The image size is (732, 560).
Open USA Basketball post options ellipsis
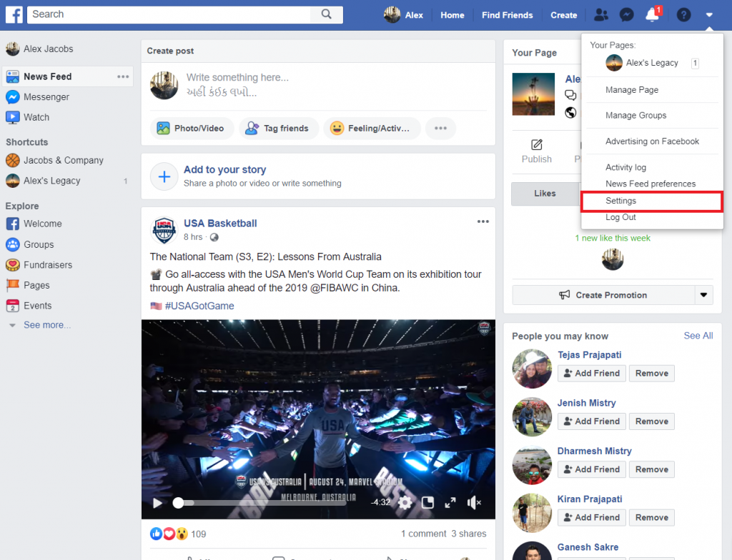(483, 221)
